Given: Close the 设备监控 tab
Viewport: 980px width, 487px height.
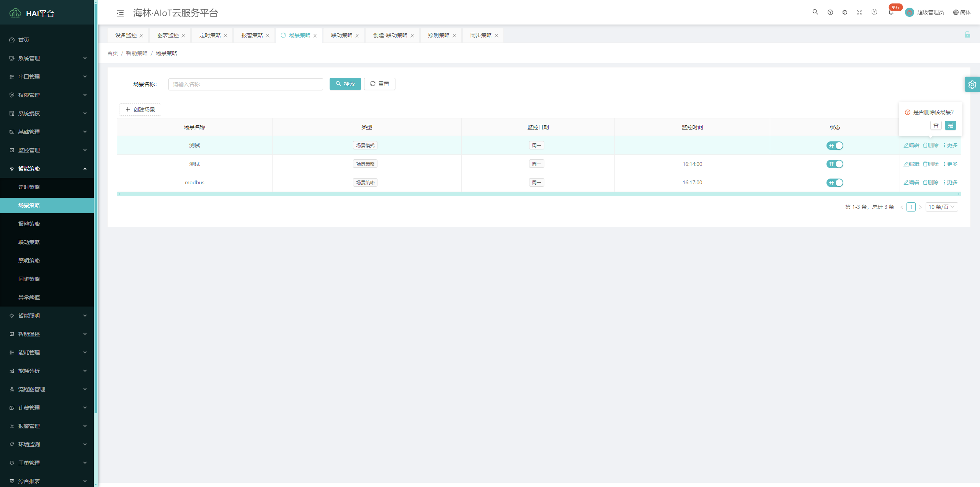Looking at the screenshot, I should click(141, 36).
